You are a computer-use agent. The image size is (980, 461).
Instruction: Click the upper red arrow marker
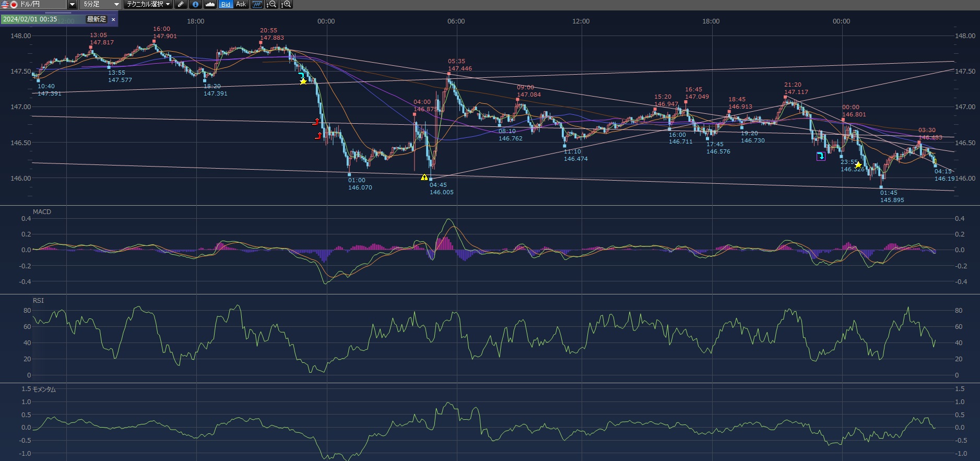click(316, 122)
